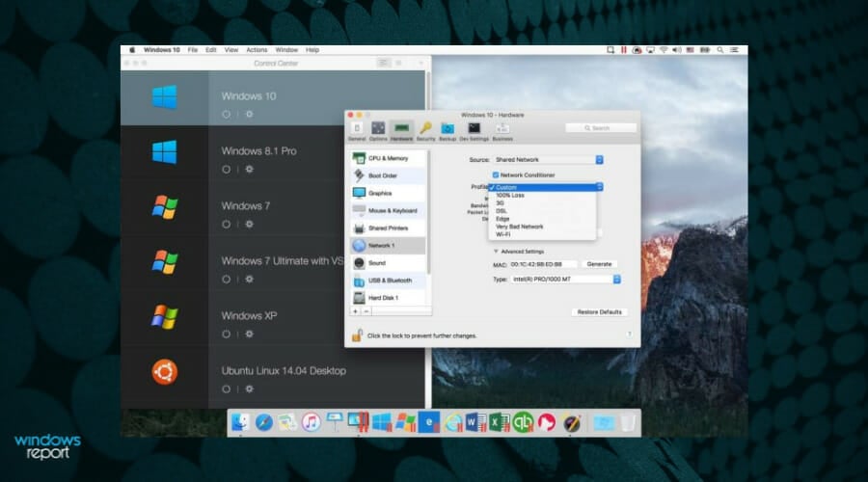Screen dimensions: 868x482
Task: Click power button for Ubuntu Linux
Action: 226,389
